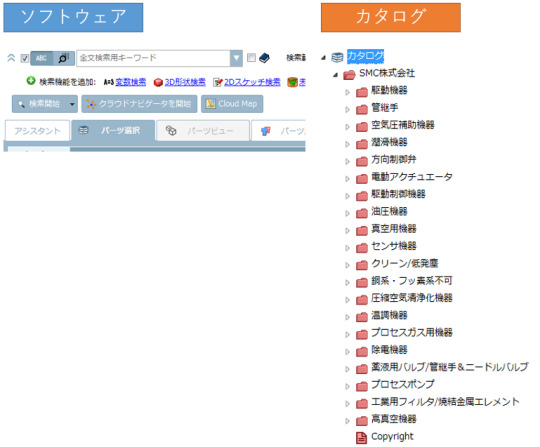
Task: Open the 変数検索 link
Action: coord(131,82)
